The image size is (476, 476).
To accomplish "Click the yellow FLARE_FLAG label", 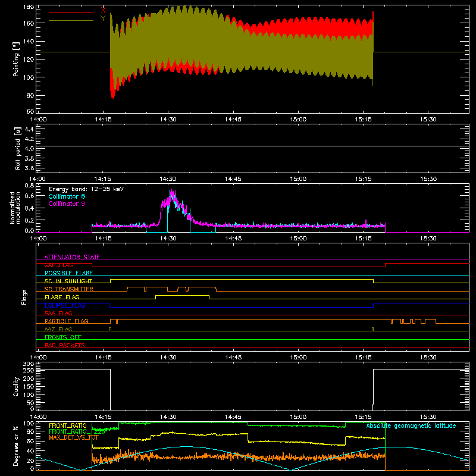I will click(x=62, y=297).
